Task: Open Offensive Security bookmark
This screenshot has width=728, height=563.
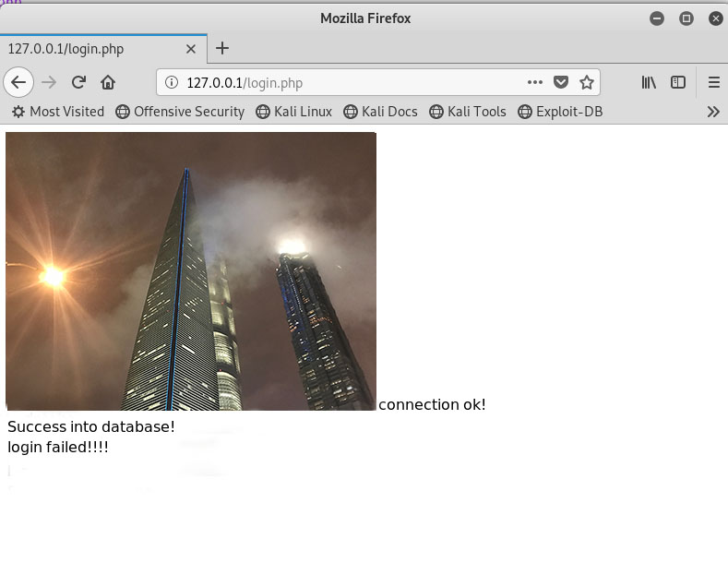Action: [180, 112]
